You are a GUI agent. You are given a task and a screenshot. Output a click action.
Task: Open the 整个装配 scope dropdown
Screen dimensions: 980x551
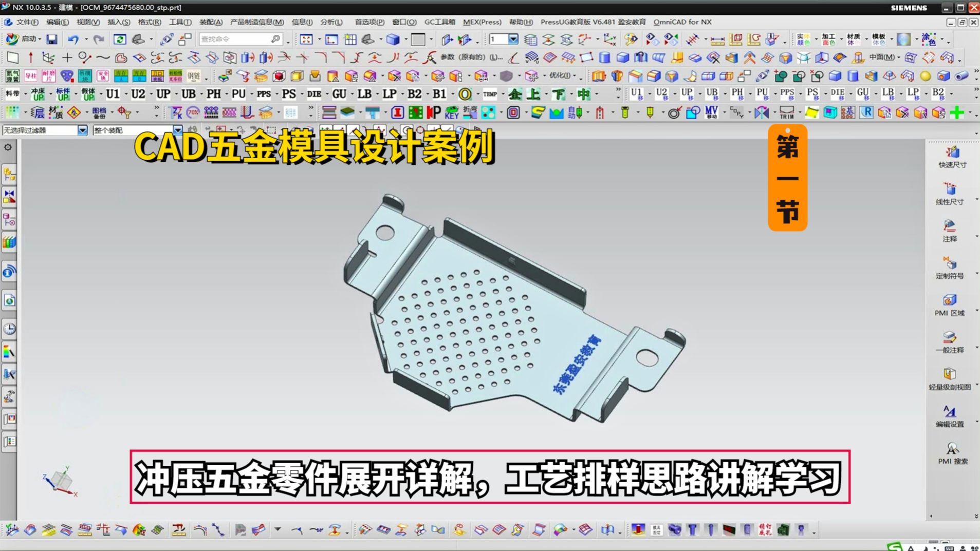pos(177,130)
